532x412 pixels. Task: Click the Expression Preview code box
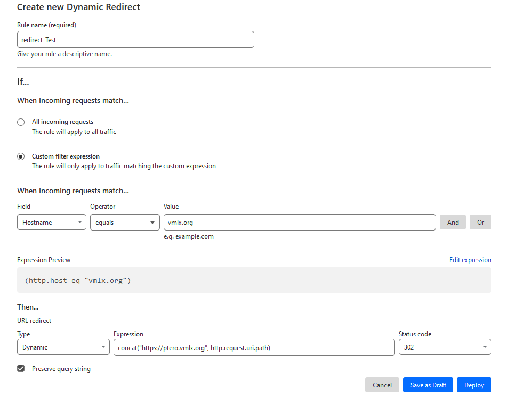[x=254, y=280]
